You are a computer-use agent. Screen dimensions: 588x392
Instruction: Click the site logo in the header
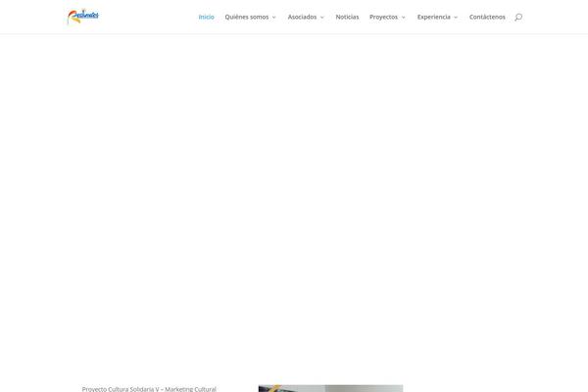[83, 17]
